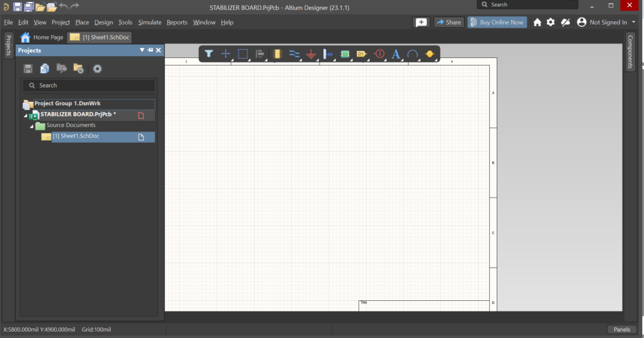Open the Not Signed In account dropdown
Image resolution: width=644 pixels, height=338 pixels.
click(x=633, y=22)
